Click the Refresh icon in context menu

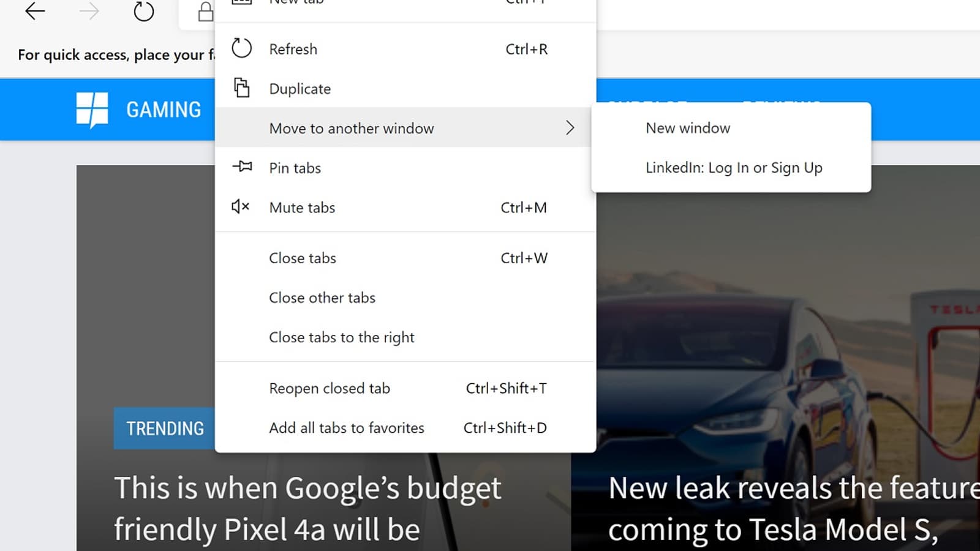[242, 48]
